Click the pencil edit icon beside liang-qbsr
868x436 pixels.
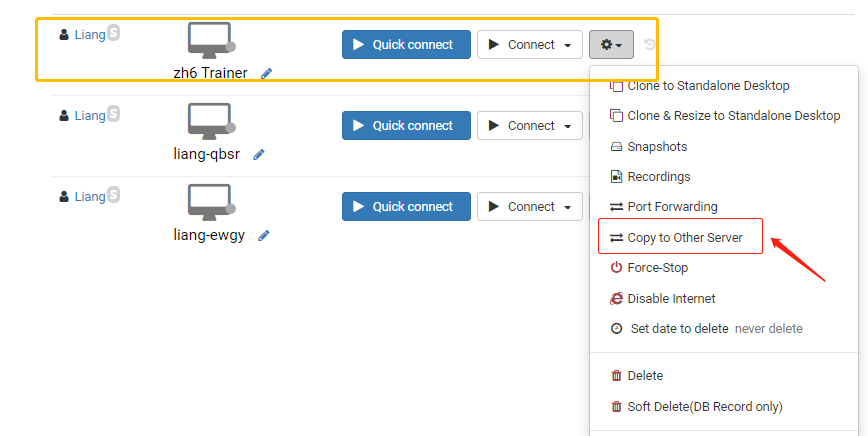click(259, 155)
